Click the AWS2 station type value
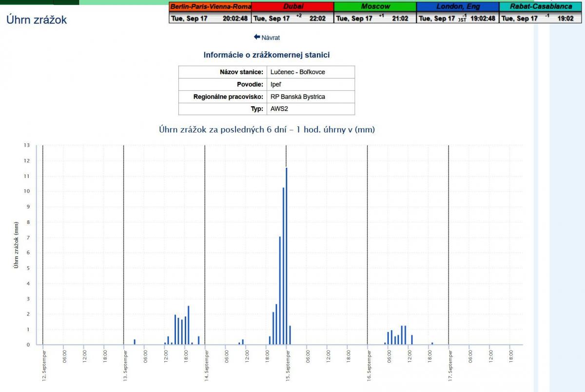The height and width of the screenshot is (392, 585). tap(279, 109)
